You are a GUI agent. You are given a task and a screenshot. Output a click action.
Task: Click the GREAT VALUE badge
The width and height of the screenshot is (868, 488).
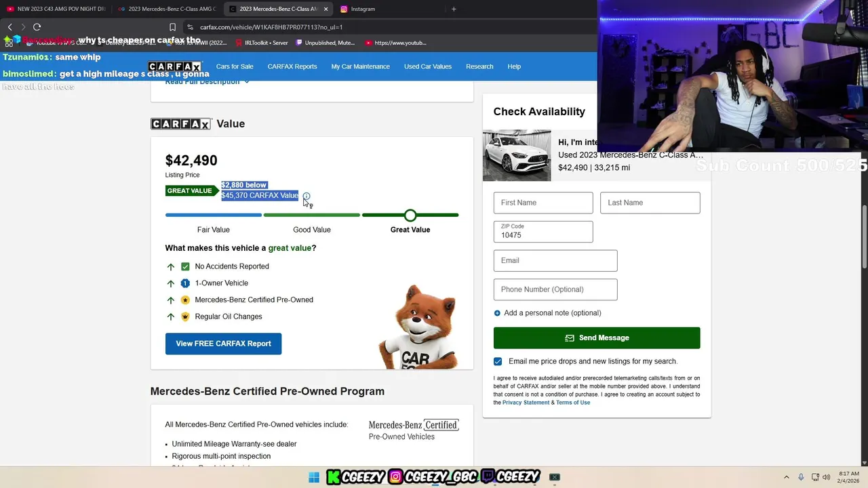coord(191,190)
